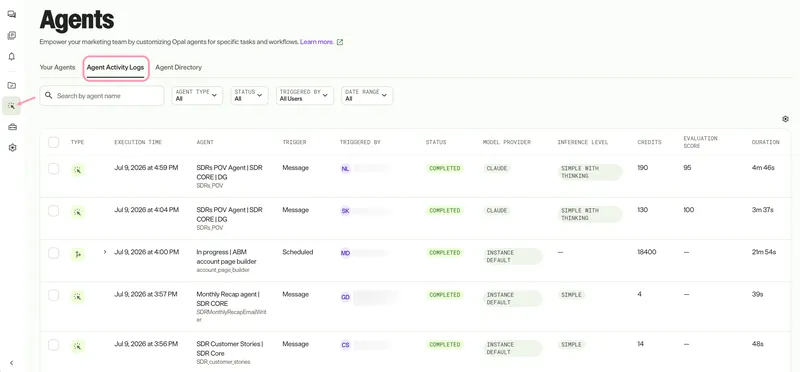Click Completed status badge in 4:59 PM row

445,168
